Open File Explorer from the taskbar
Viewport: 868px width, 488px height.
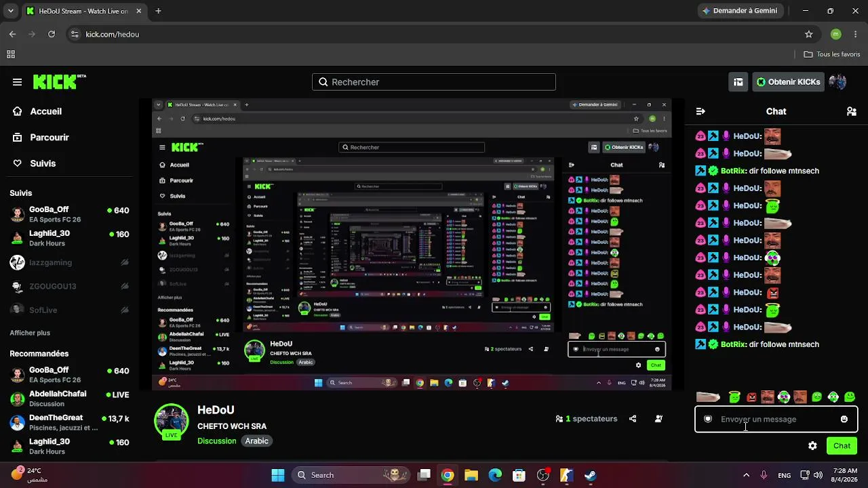(471, 475)
